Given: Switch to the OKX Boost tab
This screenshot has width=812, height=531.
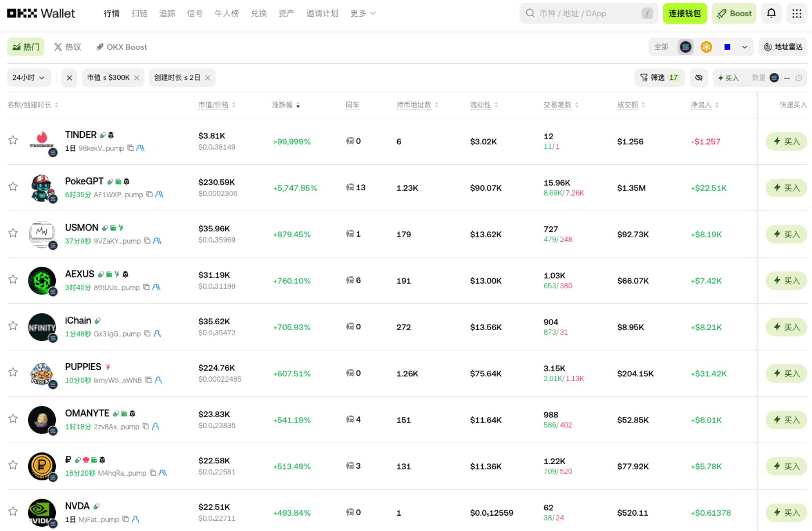Looking at the screenshot, I should pyautogui.click(x=122, y=47).
